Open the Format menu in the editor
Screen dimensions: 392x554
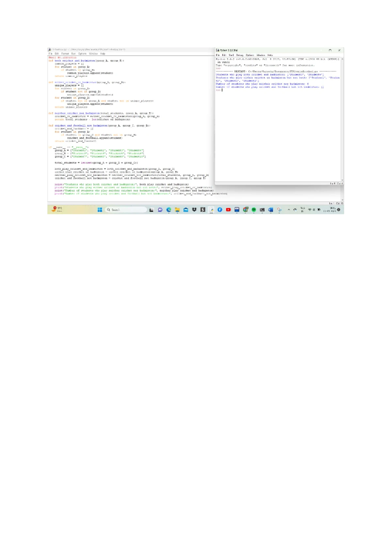(65, 54)
